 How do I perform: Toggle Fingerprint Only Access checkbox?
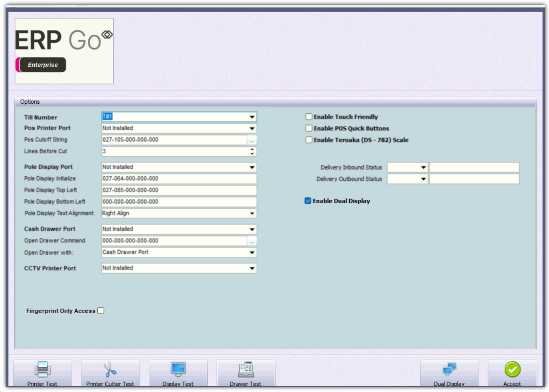tap(101, 311)
